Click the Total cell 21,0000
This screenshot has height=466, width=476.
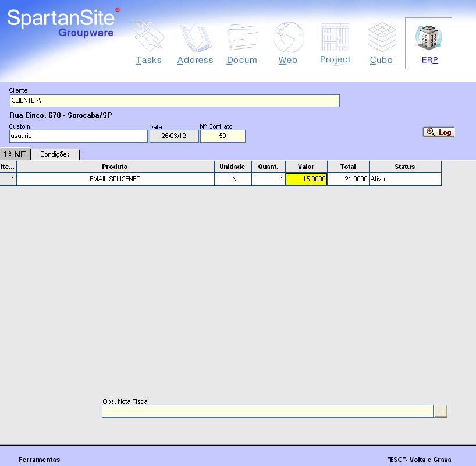coord(348,179)
